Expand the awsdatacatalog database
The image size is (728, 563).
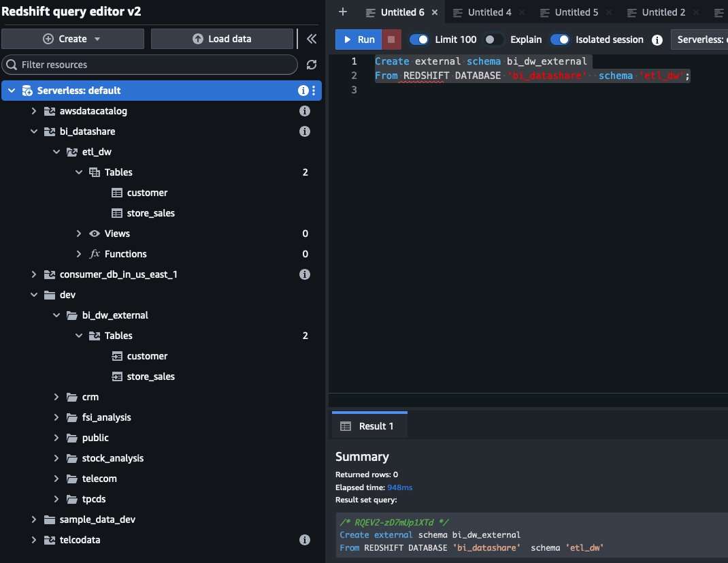click(34, 111)
